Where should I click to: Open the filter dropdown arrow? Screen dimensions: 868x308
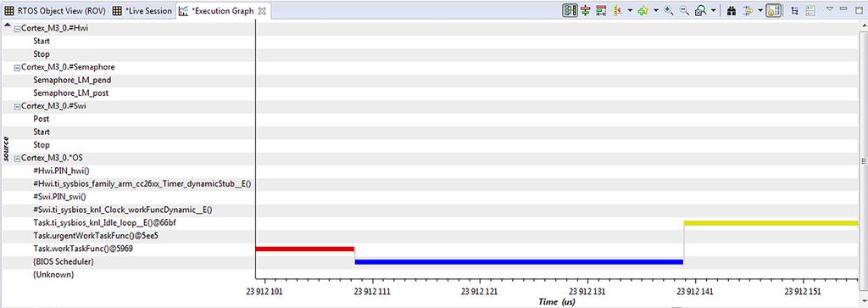[x=760, y=10]
